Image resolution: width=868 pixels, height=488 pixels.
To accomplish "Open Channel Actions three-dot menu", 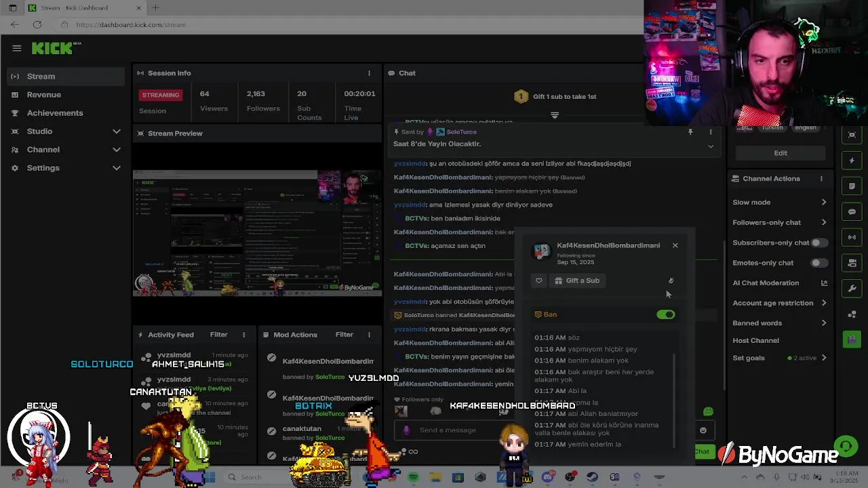I will pos(821,179).
